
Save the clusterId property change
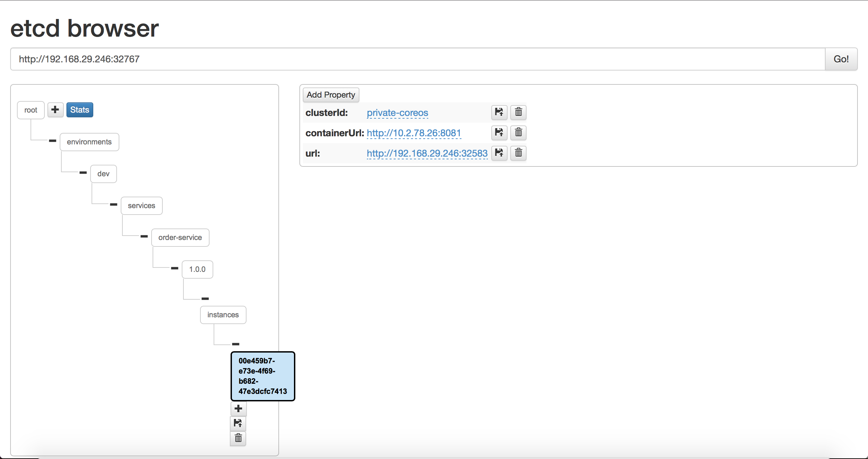[x=498, y=113]
